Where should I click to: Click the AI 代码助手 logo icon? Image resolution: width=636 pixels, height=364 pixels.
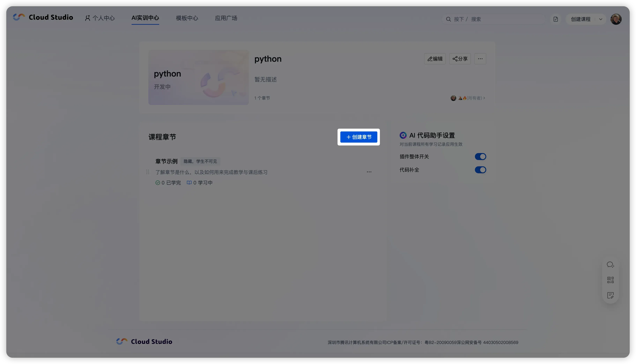tap(403, 135)
